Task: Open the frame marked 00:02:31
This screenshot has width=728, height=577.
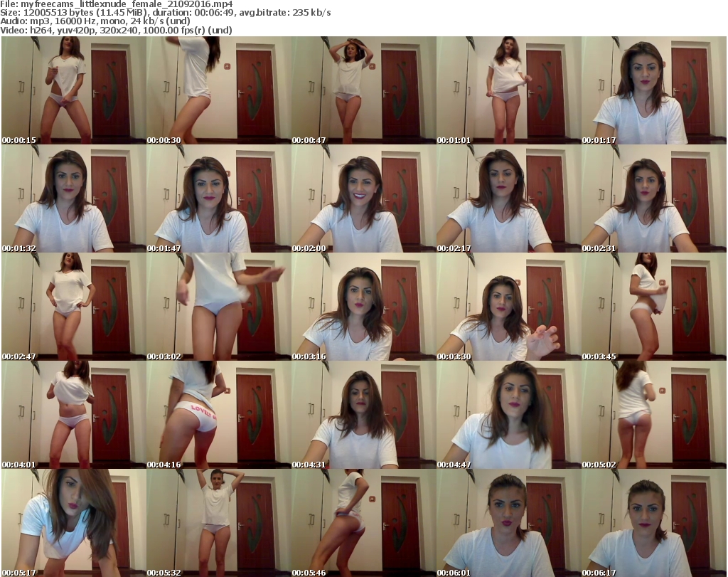Action: click(x=653, y=199)
